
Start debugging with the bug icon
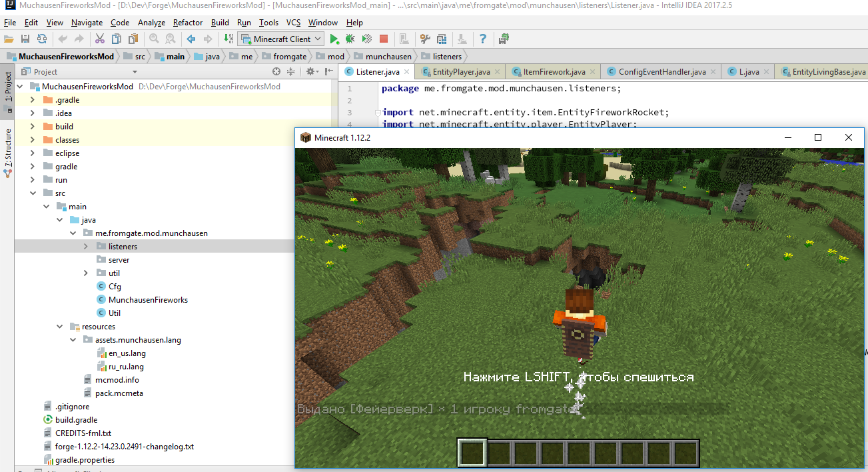coord(350,39)
